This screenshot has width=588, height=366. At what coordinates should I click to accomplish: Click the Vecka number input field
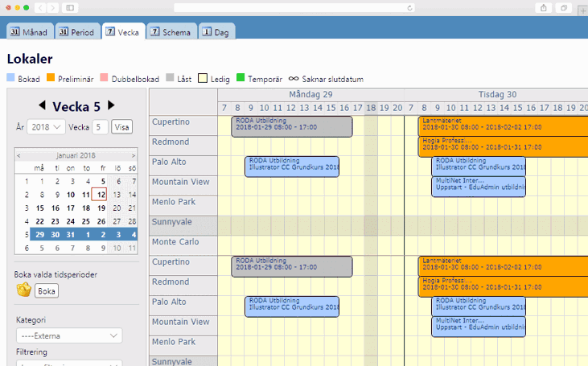tap(100, 127)
